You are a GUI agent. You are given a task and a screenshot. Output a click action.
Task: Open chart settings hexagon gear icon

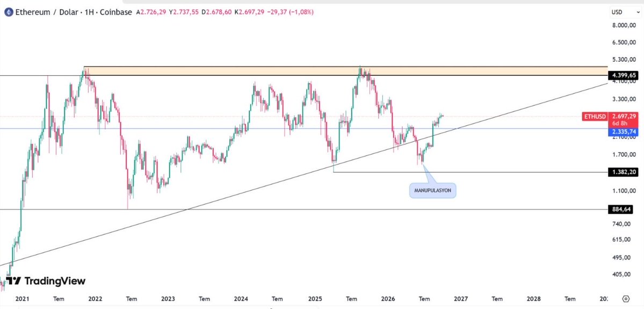[x=626, y=299]
